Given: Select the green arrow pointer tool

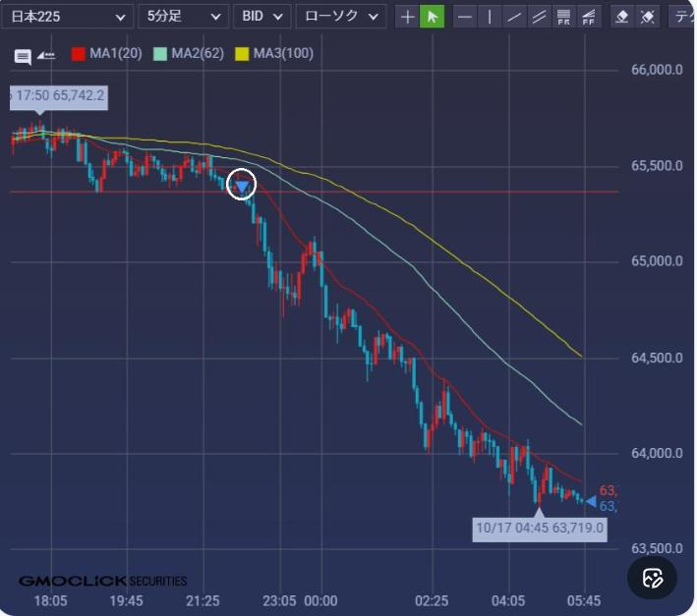Looking at the screenshot, I should pyautogui.click(x=432, y=17).
